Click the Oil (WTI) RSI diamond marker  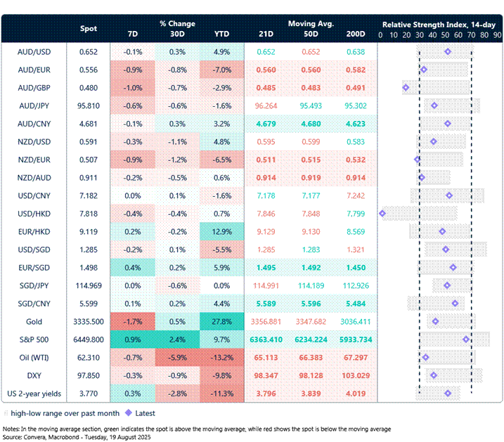[x=426, y=357]
